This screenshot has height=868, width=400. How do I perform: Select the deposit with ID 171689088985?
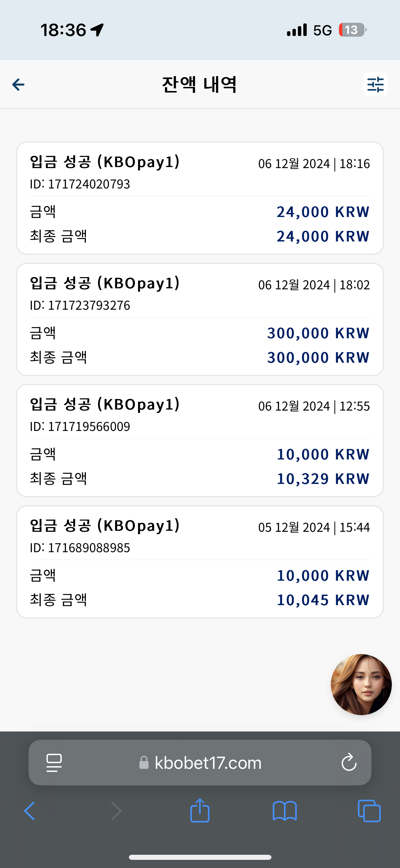200,562
